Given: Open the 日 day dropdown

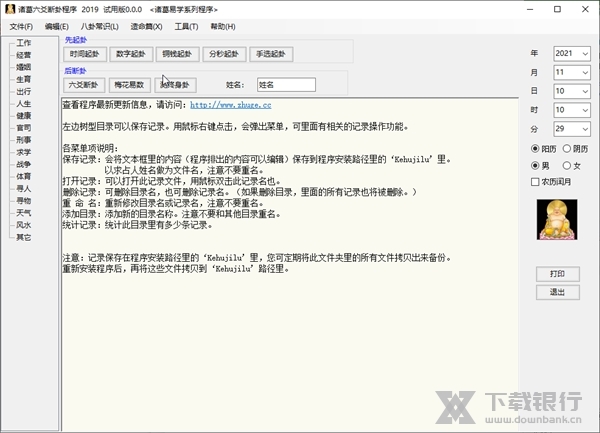Looking at the screenshot, I should pos(572,91).
